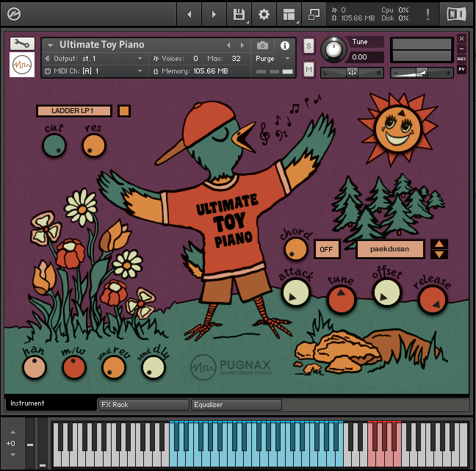Screen dimensions: 476x471
Task: Click the Kontakt logo icon
Action: (x=14, y=14)
